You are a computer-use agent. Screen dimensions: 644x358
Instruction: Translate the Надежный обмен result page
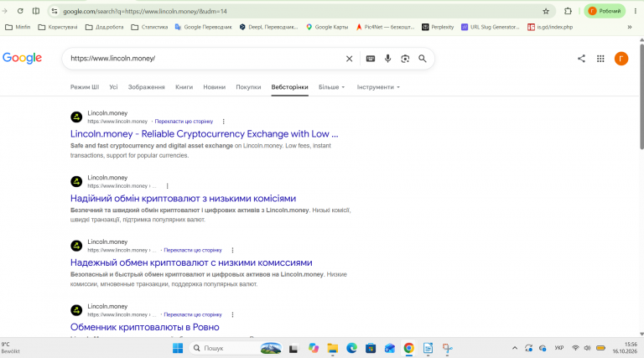pos(193,250)
